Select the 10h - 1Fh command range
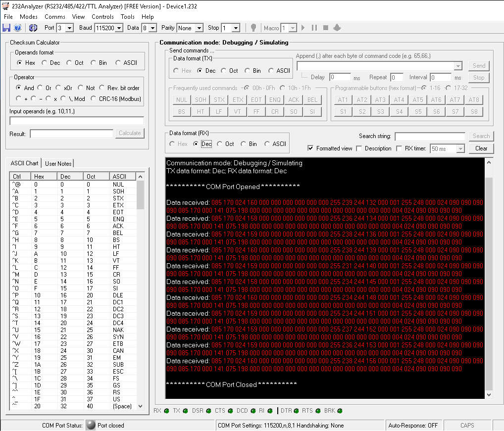Viewport: 504px width, 431px height. pos(282,88)
